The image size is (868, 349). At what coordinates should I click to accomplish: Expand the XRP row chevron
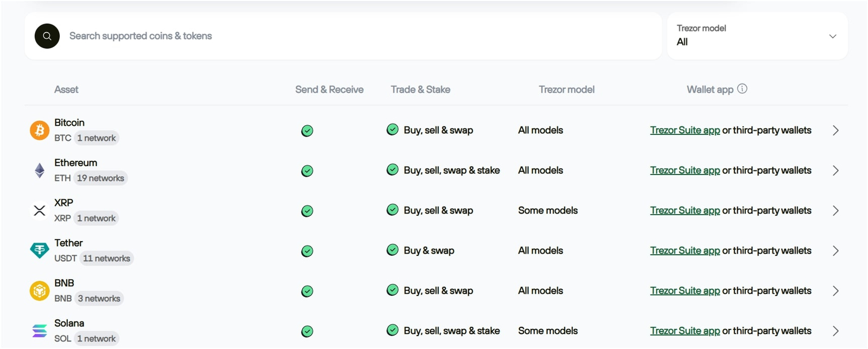[835, 211]
